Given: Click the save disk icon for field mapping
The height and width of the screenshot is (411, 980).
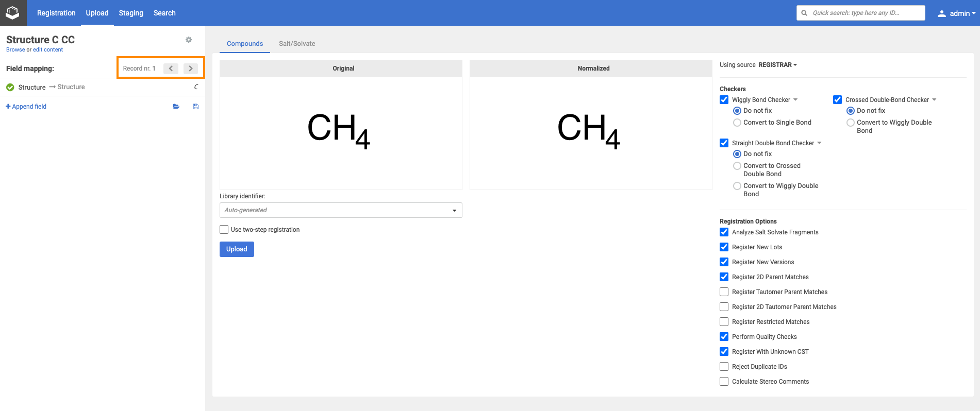Looking at the screenshot, I should click(x=196, y=107).
